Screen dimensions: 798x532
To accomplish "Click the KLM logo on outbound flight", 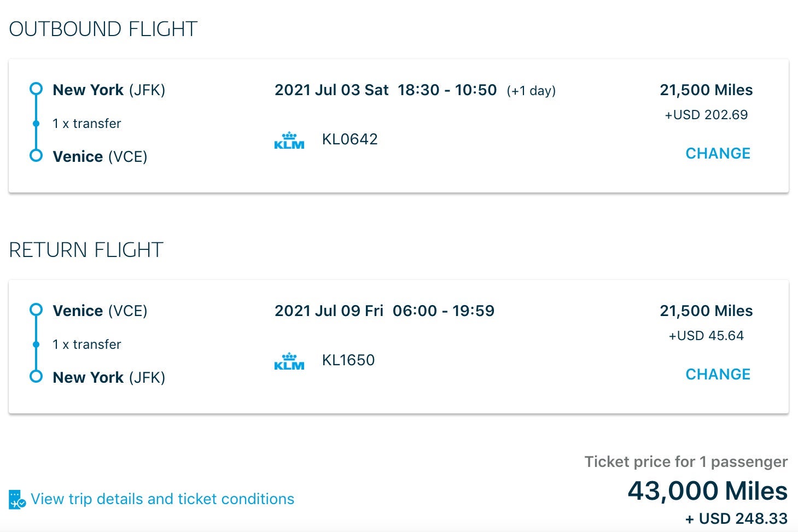I will tap(289, 141).
